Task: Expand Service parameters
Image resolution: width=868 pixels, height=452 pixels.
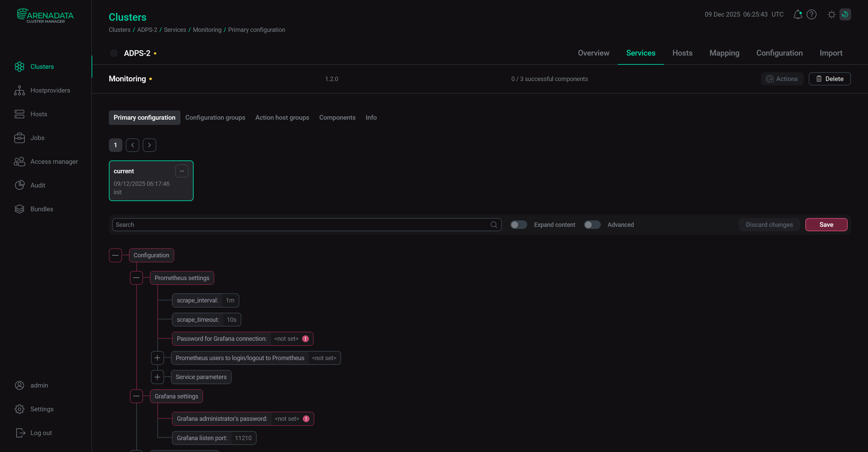Action: click(157, 377)
